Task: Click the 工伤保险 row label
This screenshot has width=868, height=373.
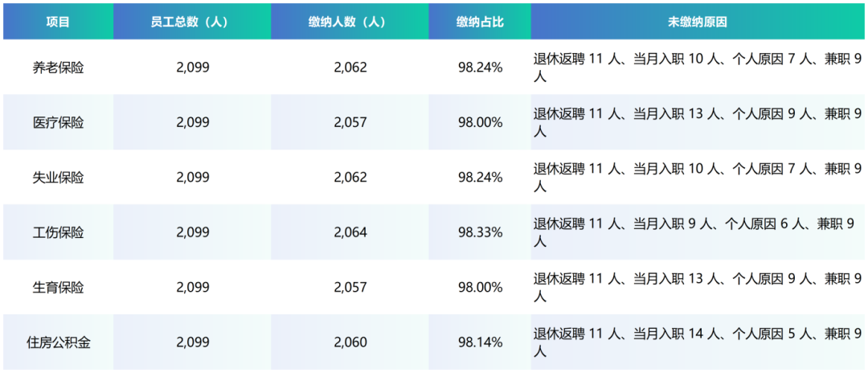Action: [58, 232]
